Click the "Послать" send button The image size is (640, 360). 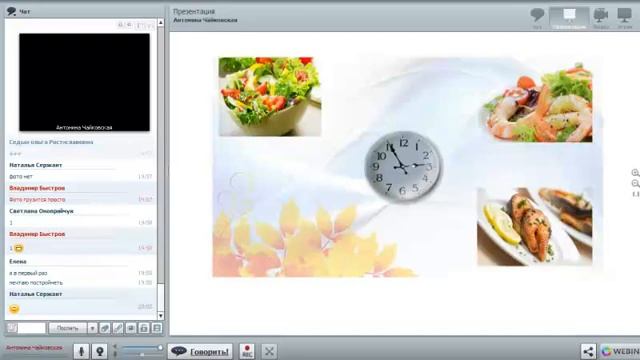point(67,328)
